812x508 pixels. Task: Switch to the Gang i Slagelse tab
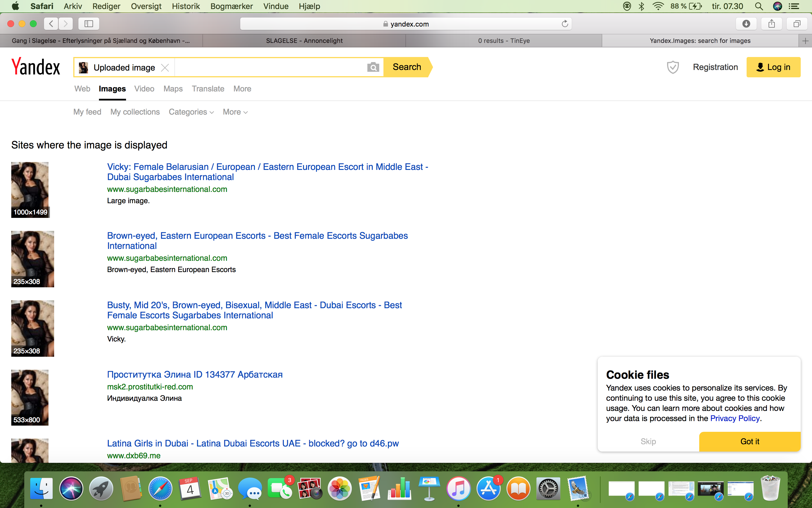[101, 41]
